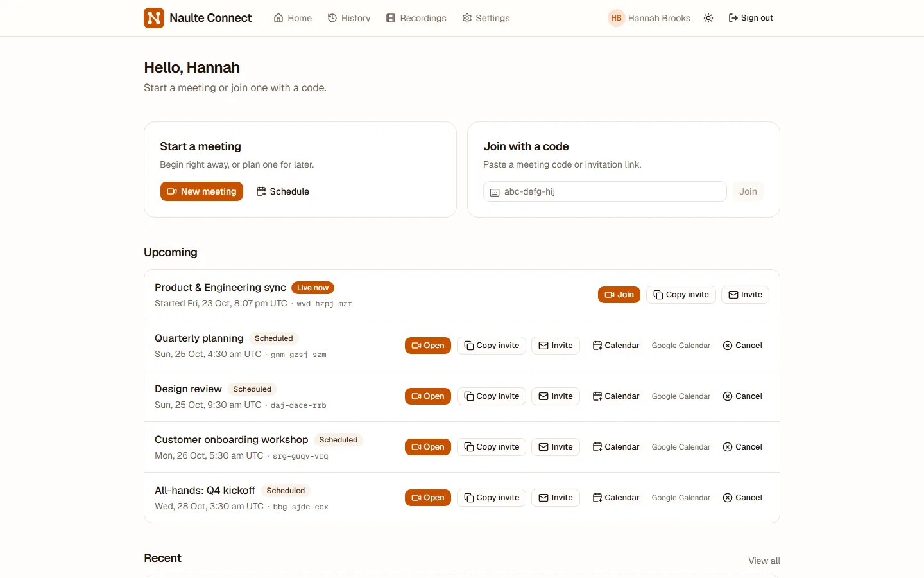The height and width of the screenshot is (578, 924).
Task: Send Invite for Quarterly planning
Action: coord(556,346)
